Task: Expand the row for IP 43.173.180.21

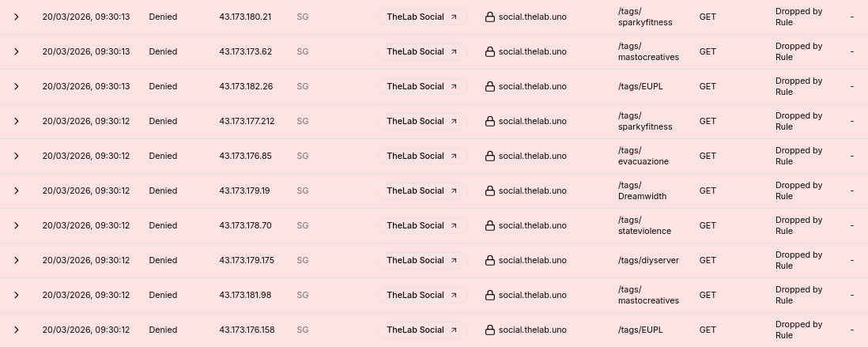Action: 16,17
